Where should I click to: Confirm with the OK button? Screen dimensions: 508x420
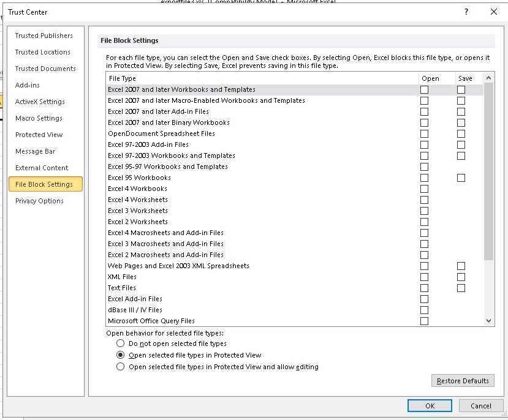[x=430, y=406]
